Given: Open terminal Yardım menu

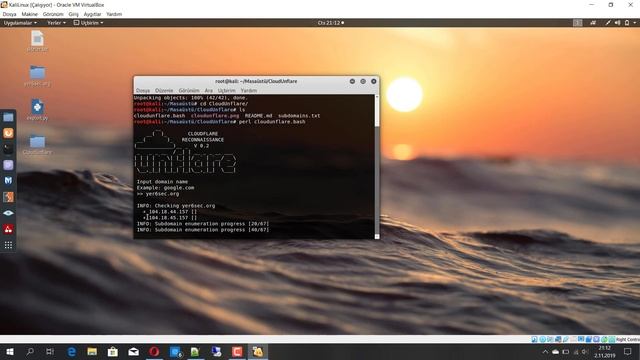Looking at the screenshot, I should click(x=249, y=90).
